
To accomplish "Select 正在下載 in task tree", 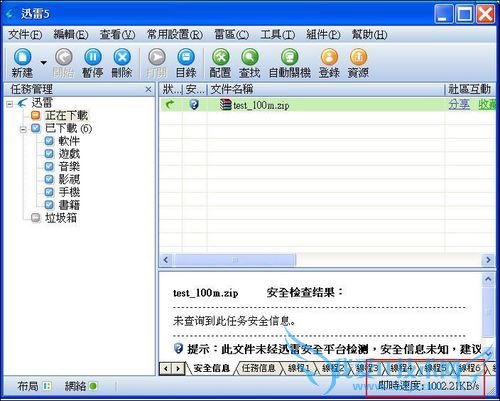I will (66, 115).
